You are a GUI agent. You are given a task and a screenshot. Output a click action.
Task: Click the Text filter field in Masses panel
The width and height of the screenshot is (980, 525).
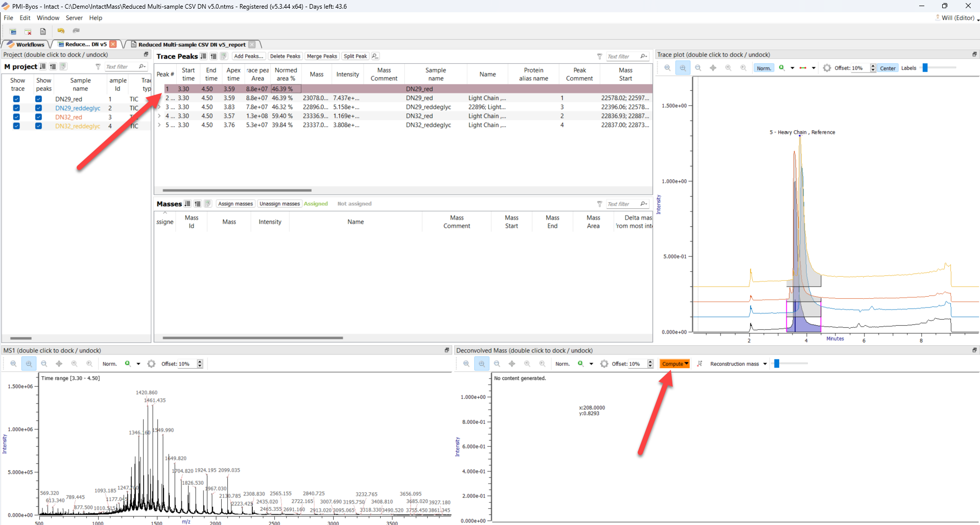click(x=621, y=204)
